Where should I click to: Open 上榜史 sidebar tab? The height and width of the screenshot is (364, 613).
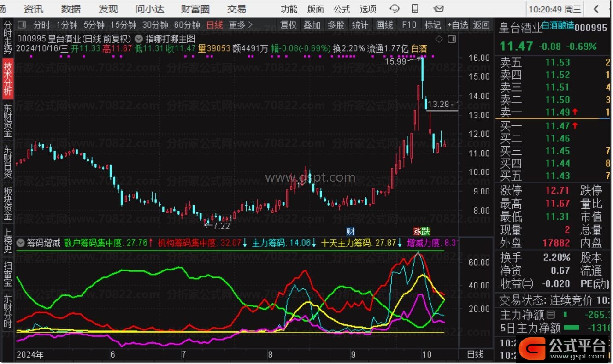(8, 241)
